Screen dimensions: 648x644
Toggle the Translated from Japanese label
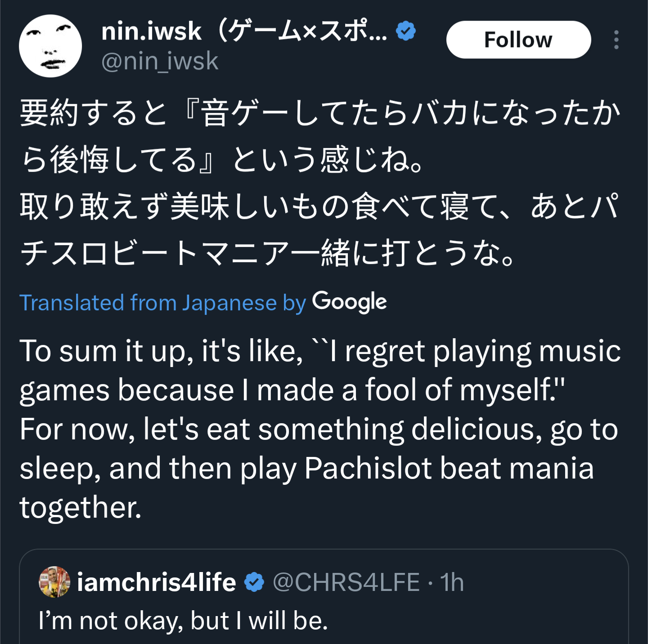[x=162, y=303]
